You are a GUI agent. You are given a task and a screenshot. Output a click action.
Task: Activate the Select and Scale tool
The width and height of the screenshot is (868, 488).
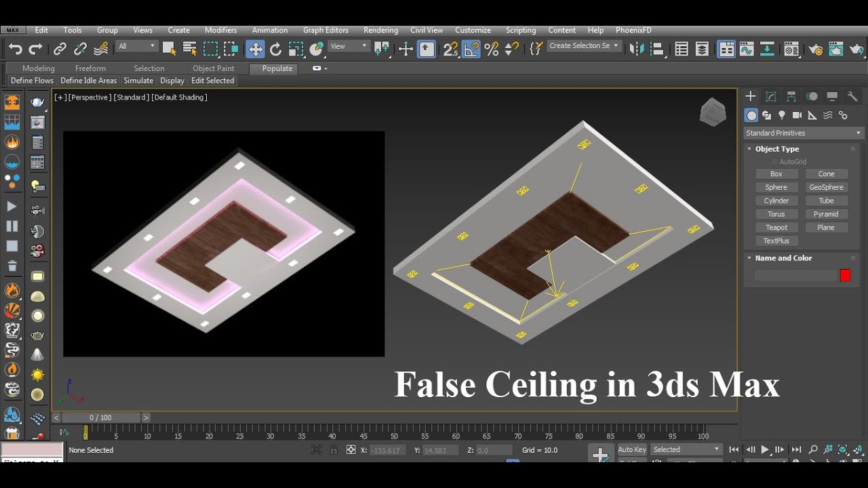click(x=296, y=49)
